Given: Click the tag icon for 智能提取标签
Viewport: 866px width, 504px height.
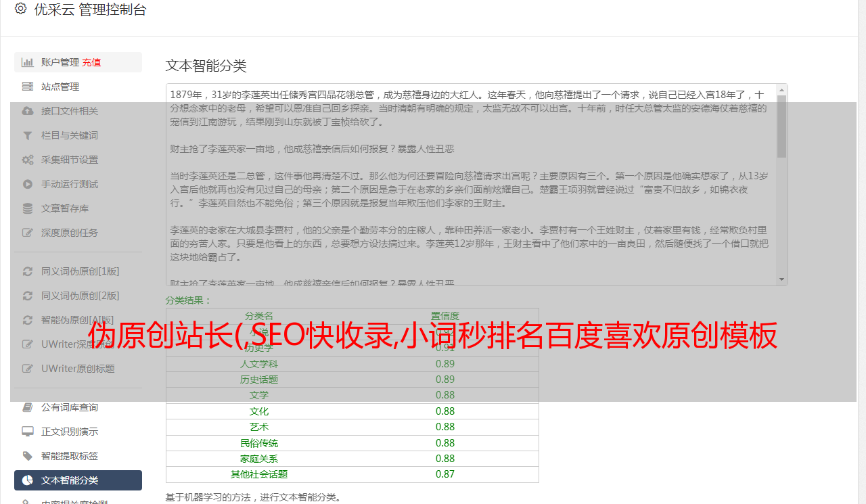Looking at the screenshot, I should point(28,456).
